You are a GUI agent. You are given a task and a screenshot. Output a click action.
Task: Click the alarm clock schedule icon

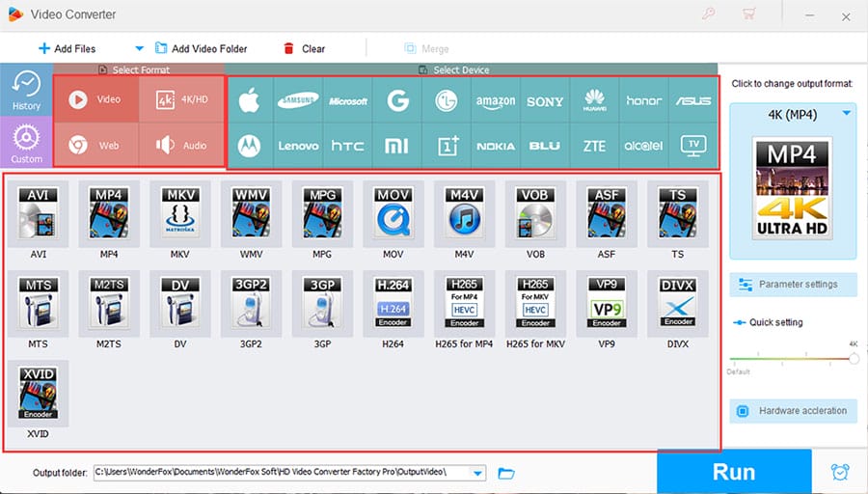(840, 472)
